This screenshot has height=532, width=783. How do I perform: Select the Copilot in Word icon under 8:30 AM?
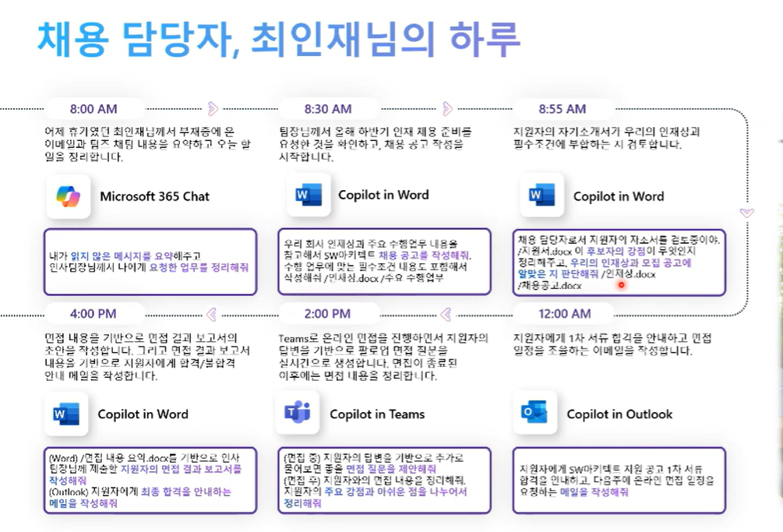click(x=309, y=196)
